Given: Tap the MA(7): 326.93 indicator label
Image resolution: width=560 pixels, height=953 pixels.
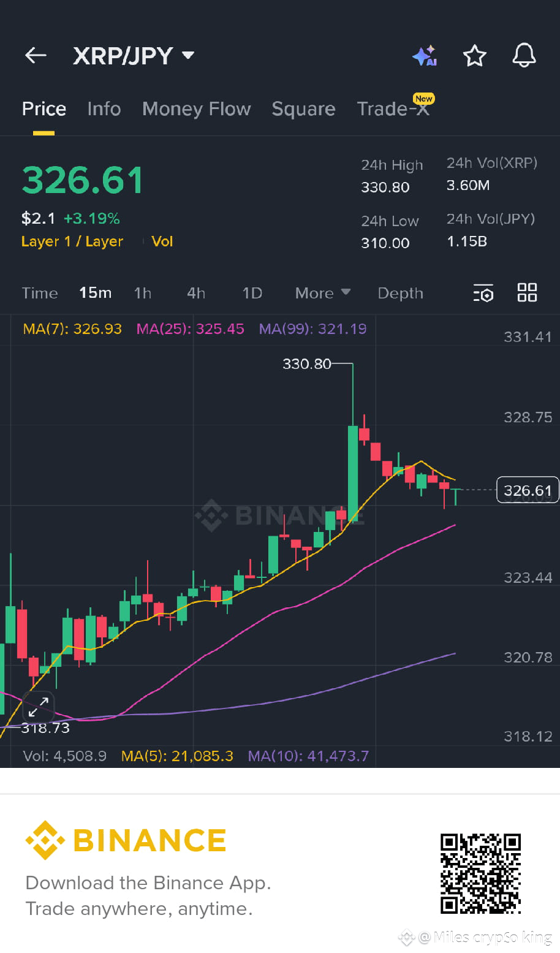Looking at the screenshot, I should pyautogui.click(x=72, y=329).
